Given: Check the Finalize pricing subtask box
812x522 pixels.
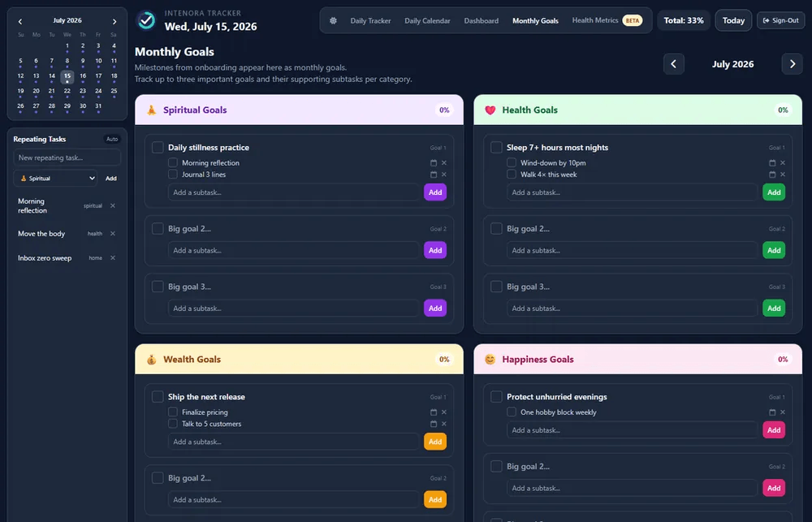Looking at the screenshot, I should (173, 412).
